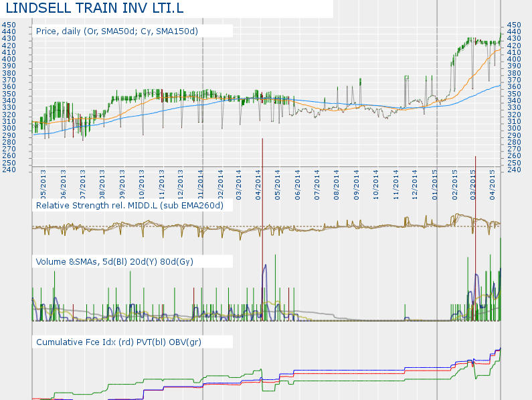Viewport: 532px width, 400px height.
Task: Select the 12/2013 date axis label
Action: 181,184
